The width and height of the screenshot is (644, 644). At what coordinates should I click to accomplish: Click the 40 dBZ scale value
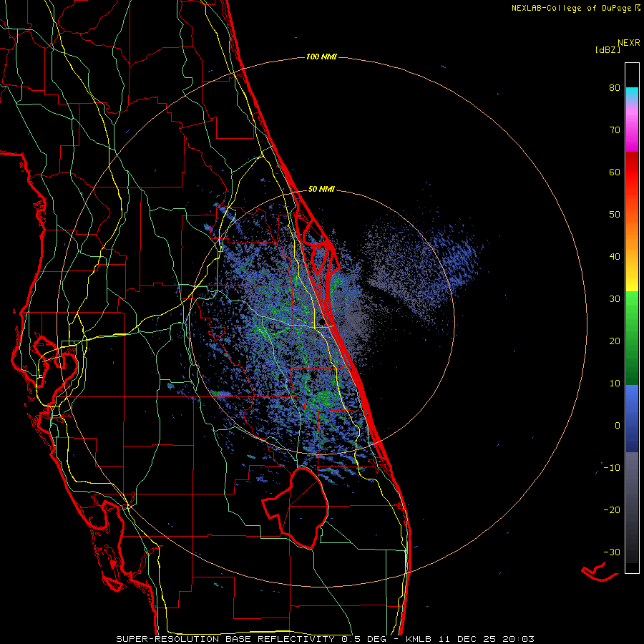click(615, 257)
